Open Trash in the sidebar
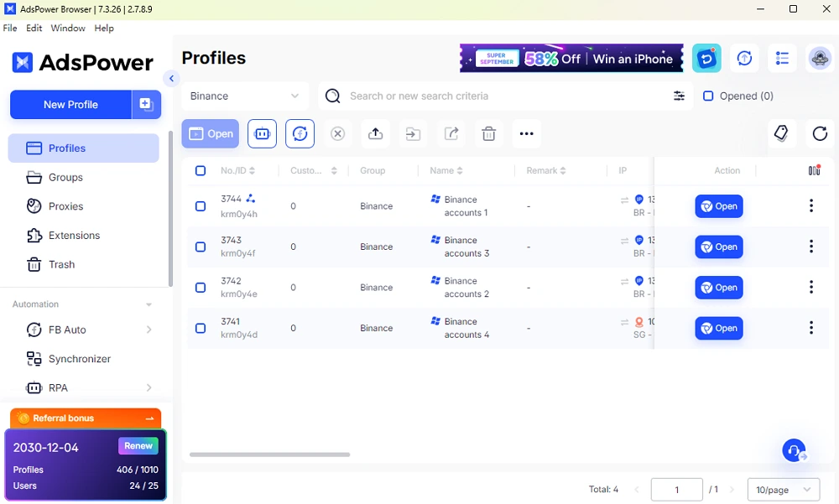Screen dimensions: 839x504 (83, 264)
